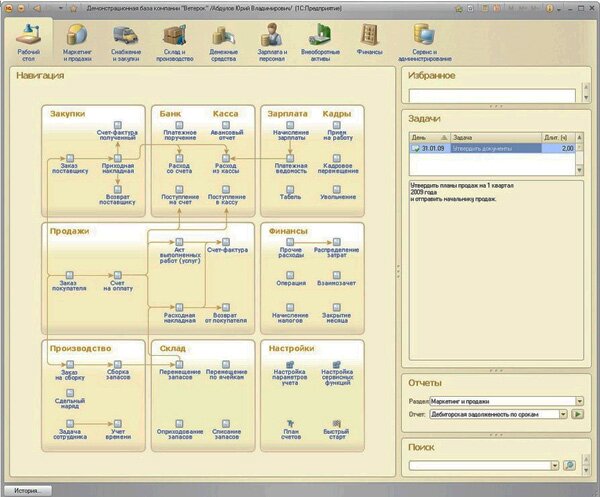Open Перемещение по ячейкам document
Screen dimensions: 600x497
(226, 370)
